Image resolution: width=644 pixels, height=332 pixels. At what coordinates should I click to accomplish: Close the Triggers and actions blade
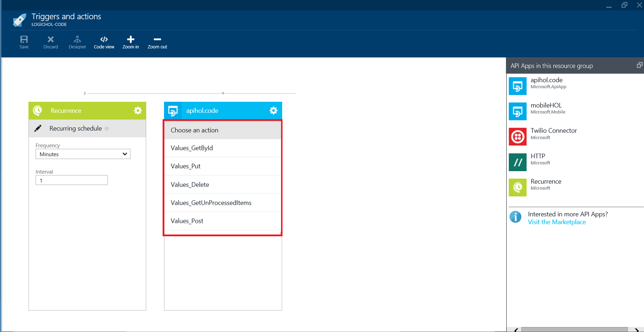639,5
